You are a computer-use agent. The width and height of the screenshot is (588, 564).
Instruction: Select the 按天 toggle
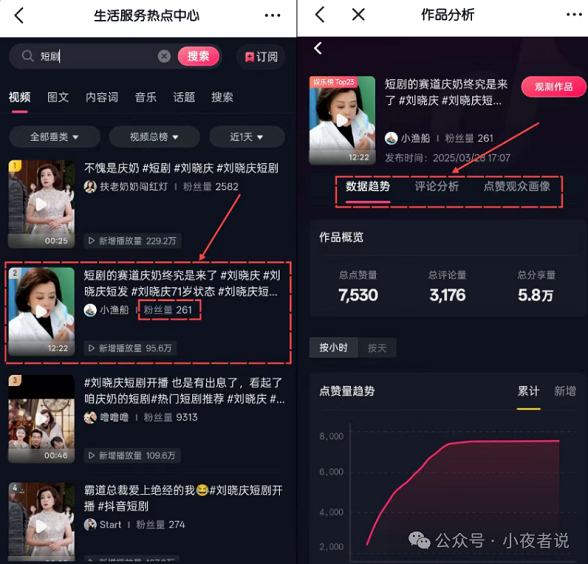coord(376,348)
